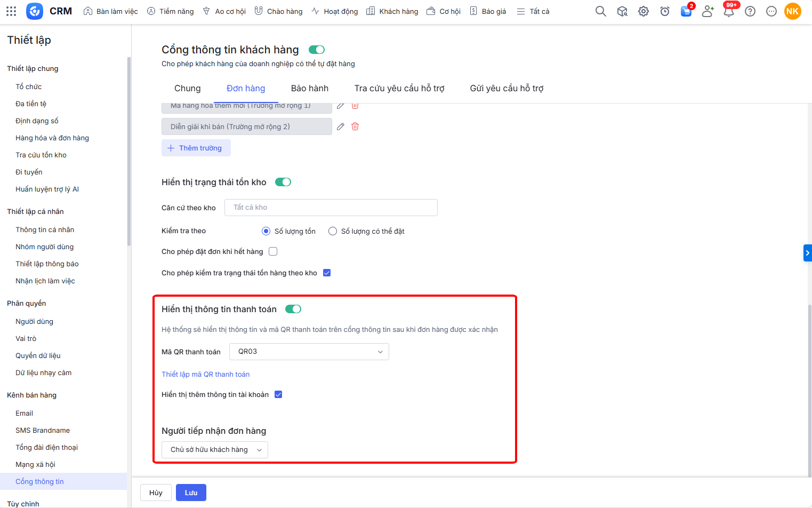Open 'Thiết lập thông báo' settings

tap(47, 264)
